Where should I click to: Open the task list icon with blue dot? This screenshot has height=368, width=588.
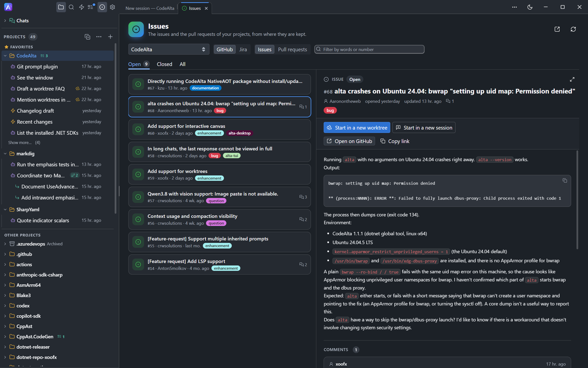[x=91, y=7]
